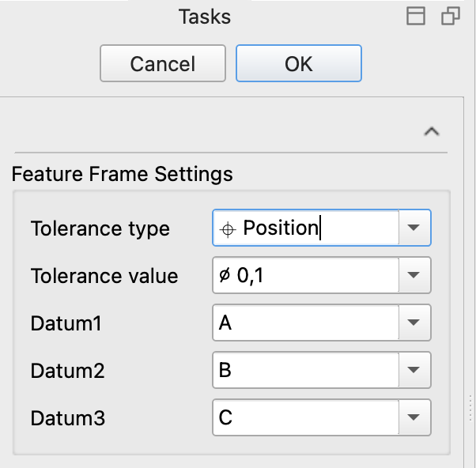476x468 pixels.
Task: Maximize the Tasks panel using the window icon
Action: (416, 17)
